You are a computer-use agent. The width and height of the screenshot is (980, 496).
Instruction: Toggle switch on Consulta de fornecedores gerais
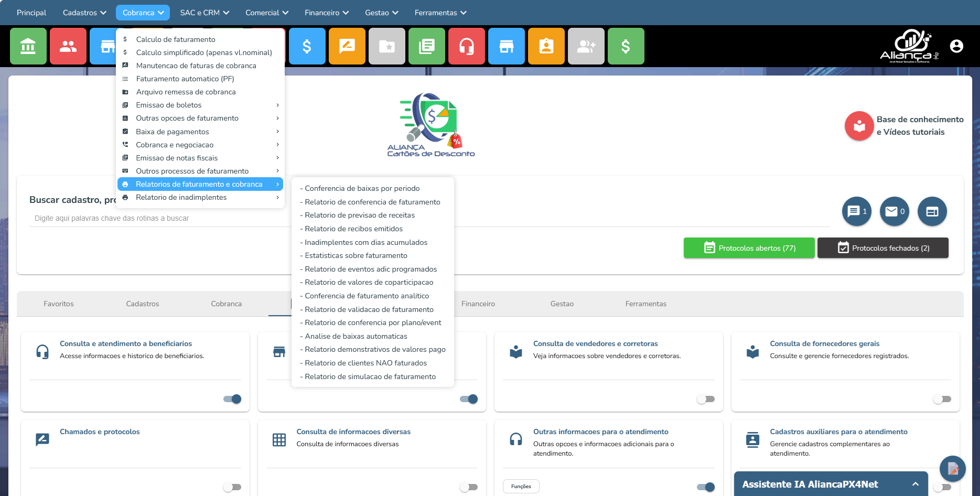[942, 399]
